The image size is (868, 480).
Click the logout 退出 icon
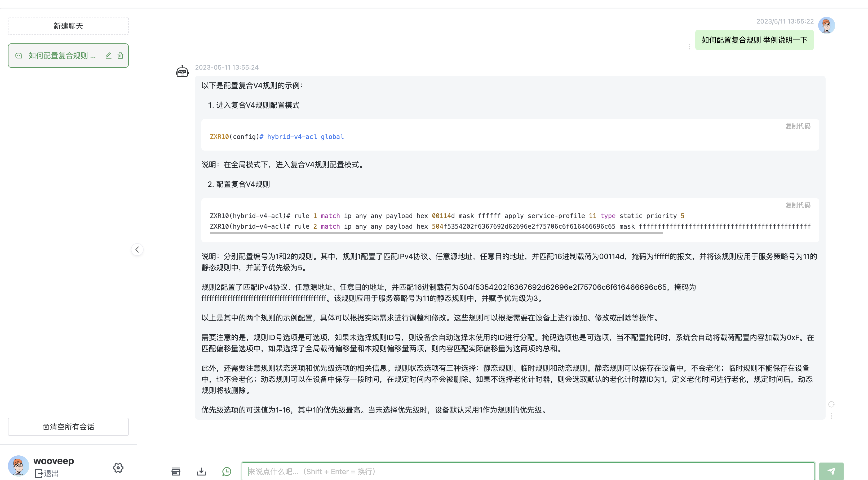click(x=39, y=473)
